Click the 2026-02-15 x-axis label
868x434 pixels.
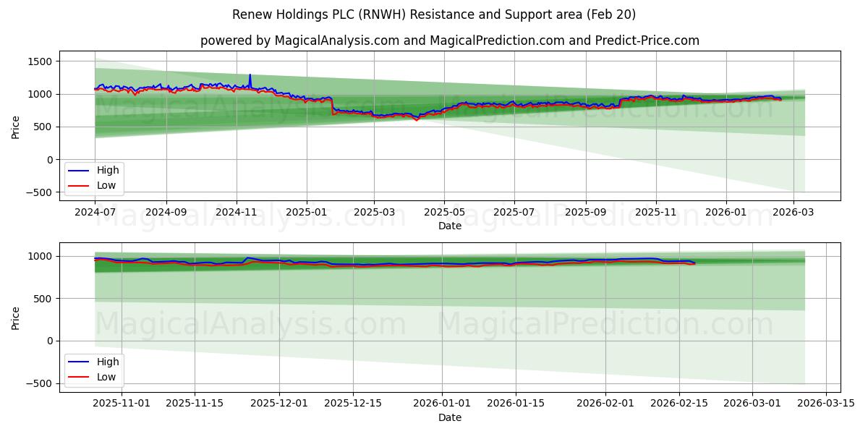pyautogui.click(x=679, y=404)
